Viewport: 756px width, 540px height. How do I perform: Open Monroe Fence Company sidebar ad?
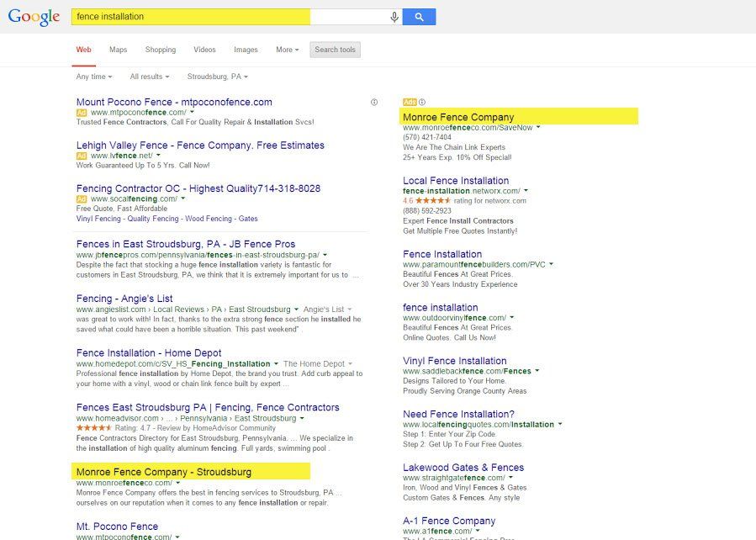(x=458, y=117)
